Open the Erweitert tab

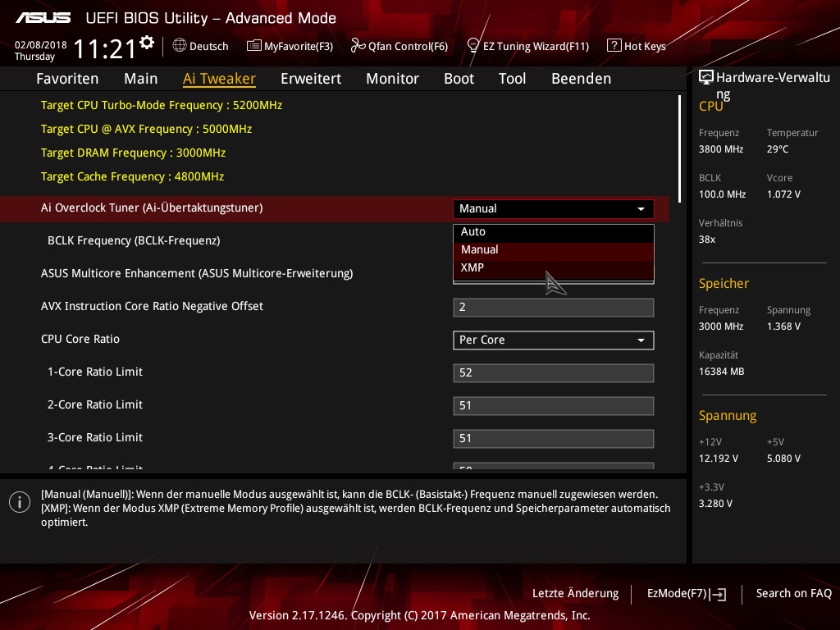coord(311,79)
